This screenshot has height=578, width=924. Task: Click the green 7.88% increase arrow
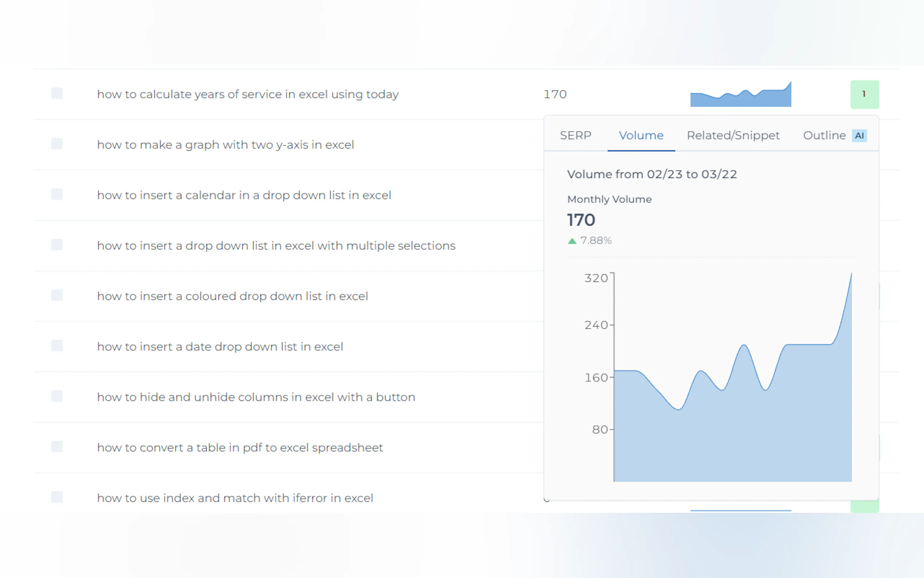[572, 241]
